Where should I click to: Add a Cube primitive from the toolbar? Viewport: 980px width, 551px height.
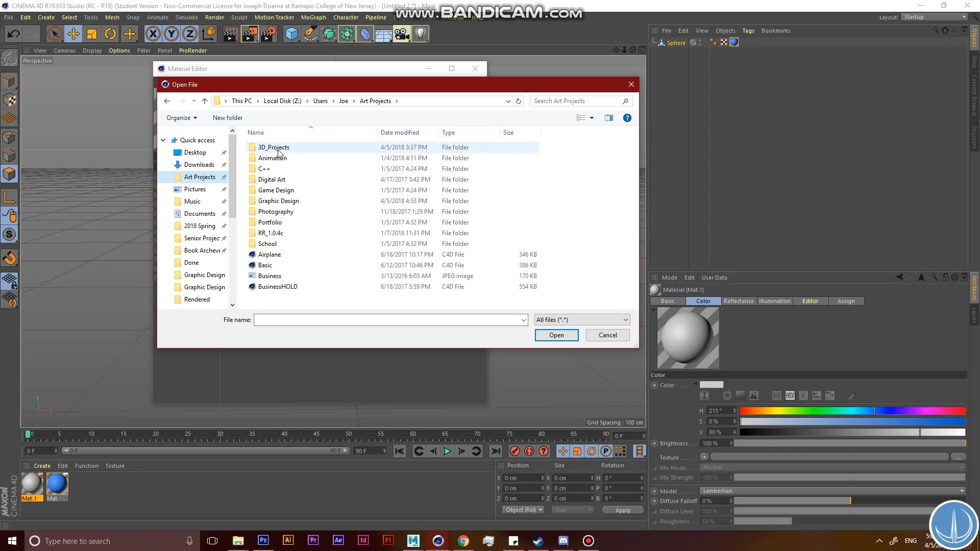click(291, 34)
